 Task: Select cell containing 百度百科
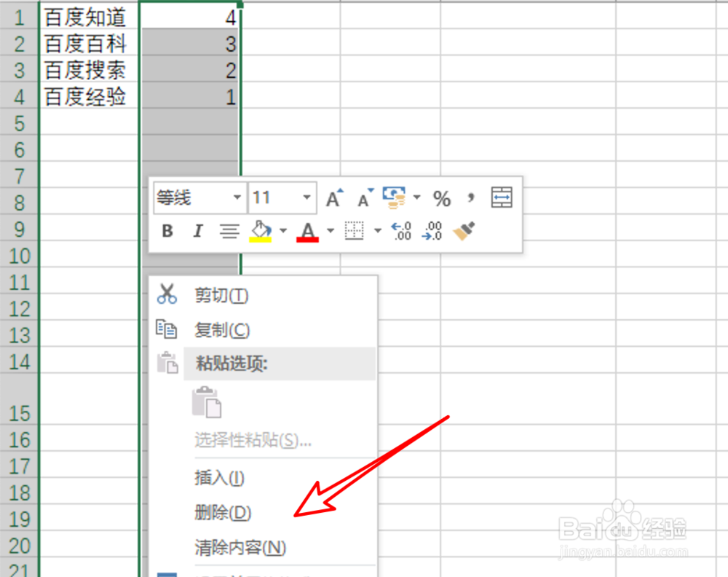89,44
